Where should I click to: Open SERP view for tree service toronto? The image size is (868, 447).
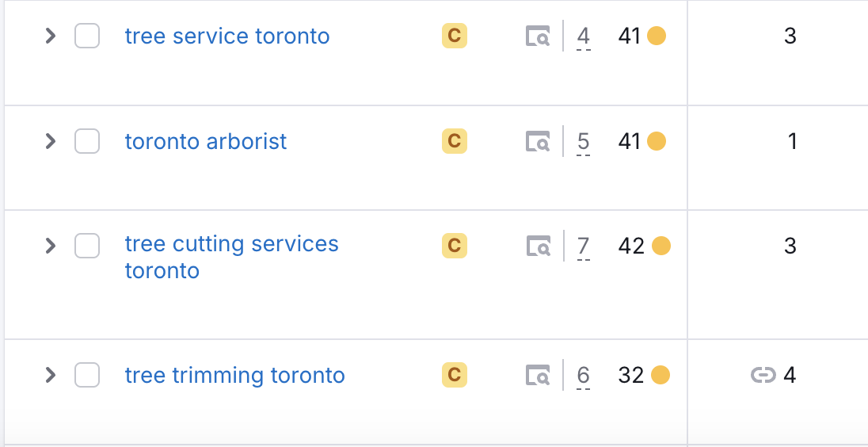tap(538, 36)
